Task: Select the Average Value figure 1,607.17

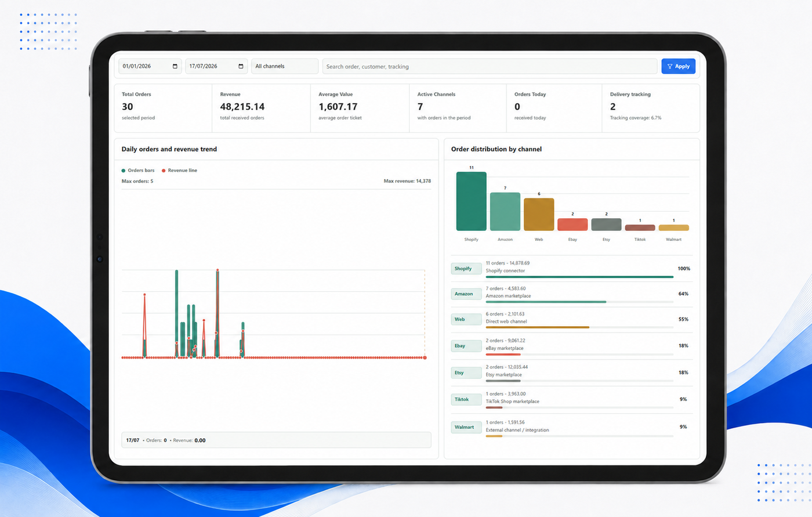Action: pyautogui.click(x=338, y=107)
